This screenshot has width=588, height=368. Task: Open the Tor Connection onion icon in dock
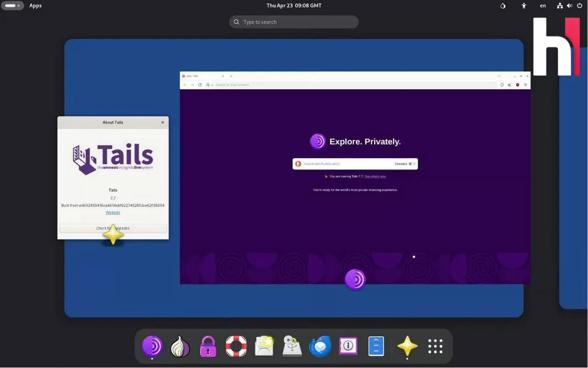[x=180, y=346]
